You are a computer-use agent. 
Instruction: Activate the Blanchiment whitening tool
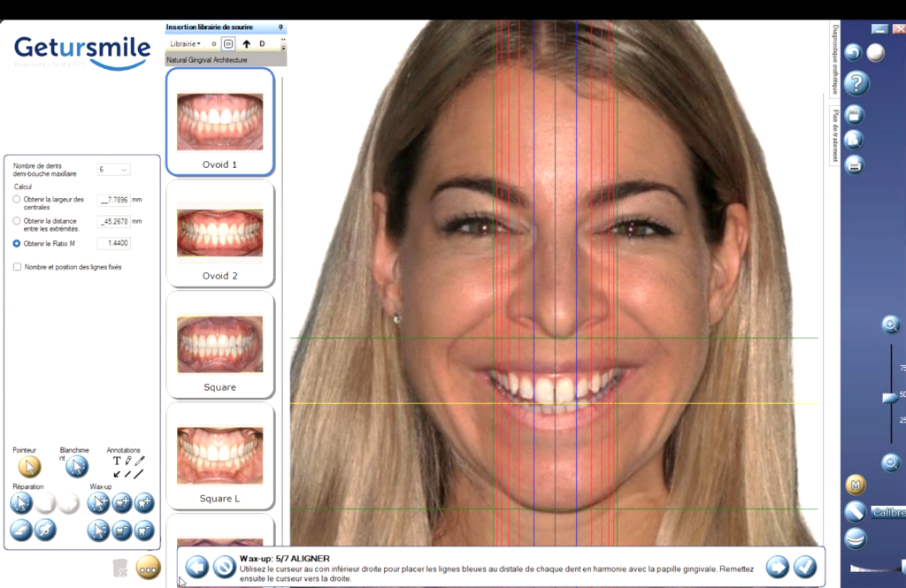(x=77, y=467)
